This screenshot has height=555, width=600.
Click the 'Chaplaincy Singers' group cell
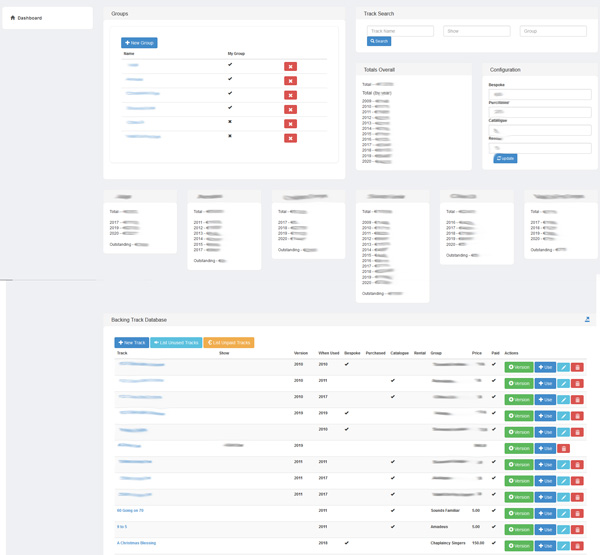pos(448,543)
